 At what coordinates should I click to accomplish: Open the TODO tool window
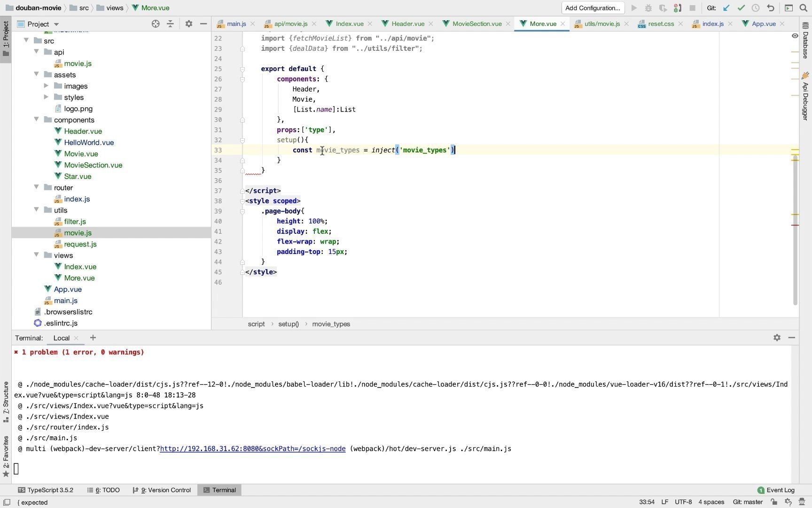[103, 490]
